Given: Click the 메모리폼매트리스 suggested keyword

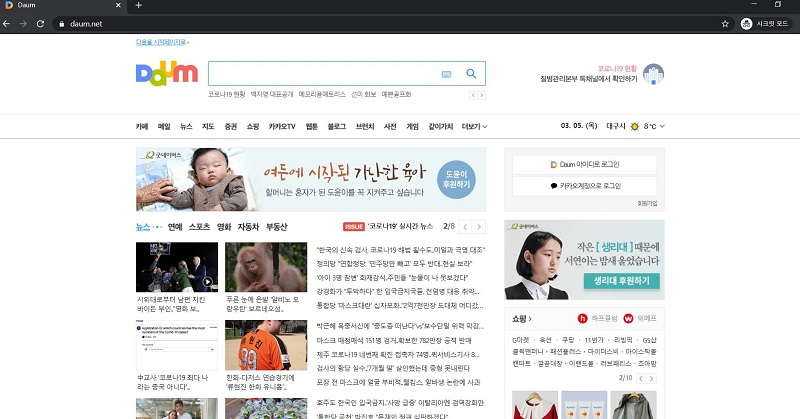Looking at the screenshot, I should click(x=322, y=94).
